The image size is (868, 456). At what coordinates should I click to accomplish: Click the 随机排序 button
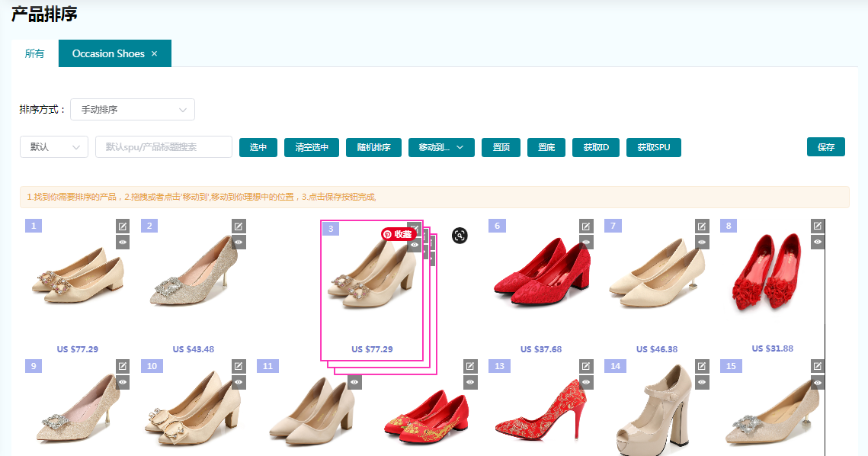click(373, 147)
